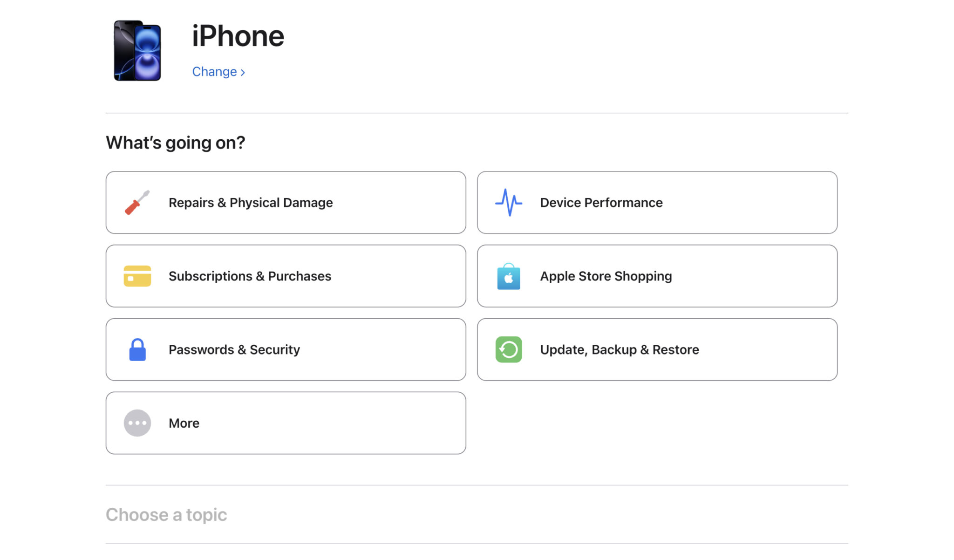Choose Device Performance as your issue
Screen dimensions: 954x560
coord(657,202)
